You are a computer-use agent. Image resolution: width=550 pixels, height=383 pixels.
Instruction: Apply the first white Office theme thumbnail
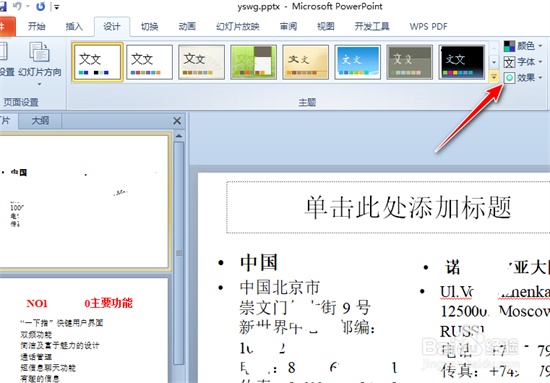pos(97,62)
